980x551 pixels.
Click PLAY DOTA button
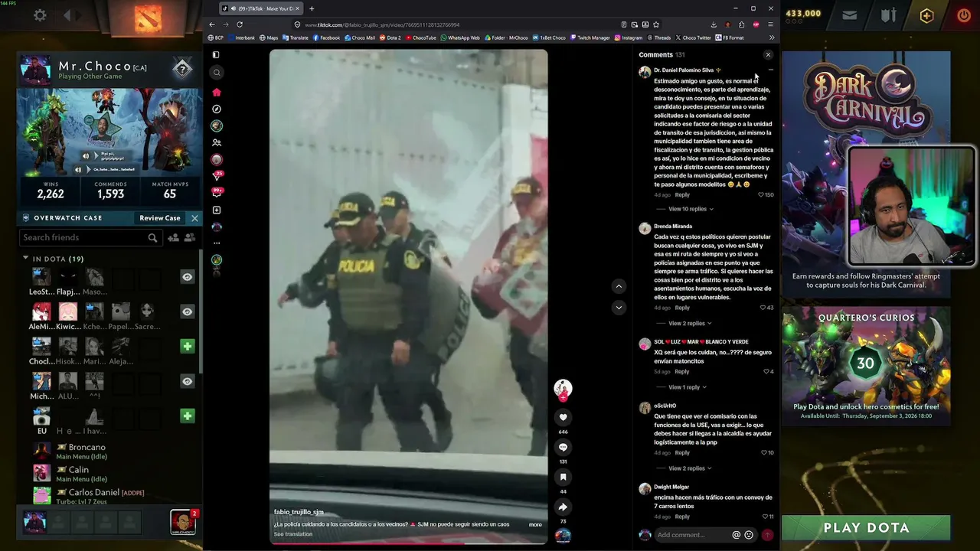pos(866,528)
